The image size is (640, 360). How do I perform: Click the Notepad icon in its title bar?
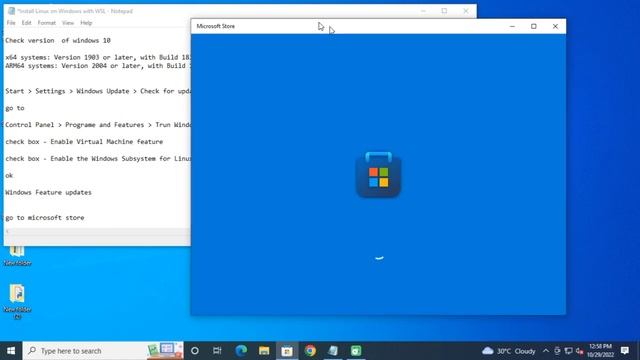coord(11,11)
